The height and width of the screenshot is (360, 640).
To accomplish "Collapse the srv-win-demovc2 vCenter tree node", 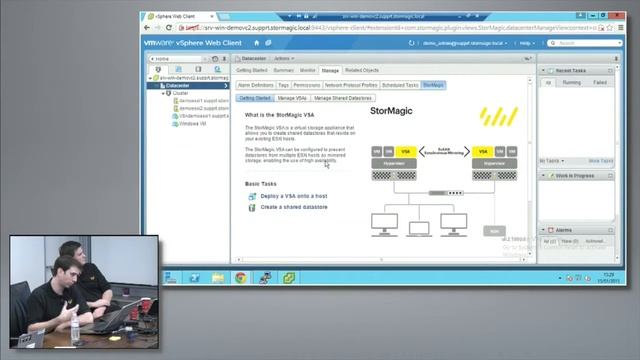I will click(x=150, y=78).
